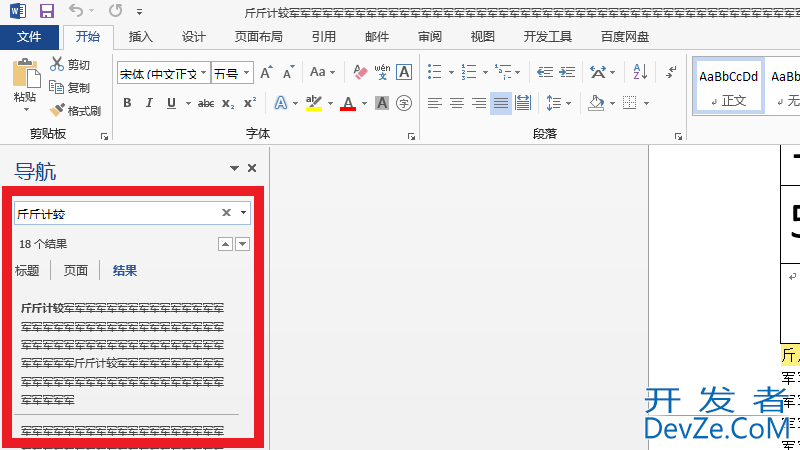Apply character border with boxed A icon
The height and width of the screenshot is (450, 800).
404,72
